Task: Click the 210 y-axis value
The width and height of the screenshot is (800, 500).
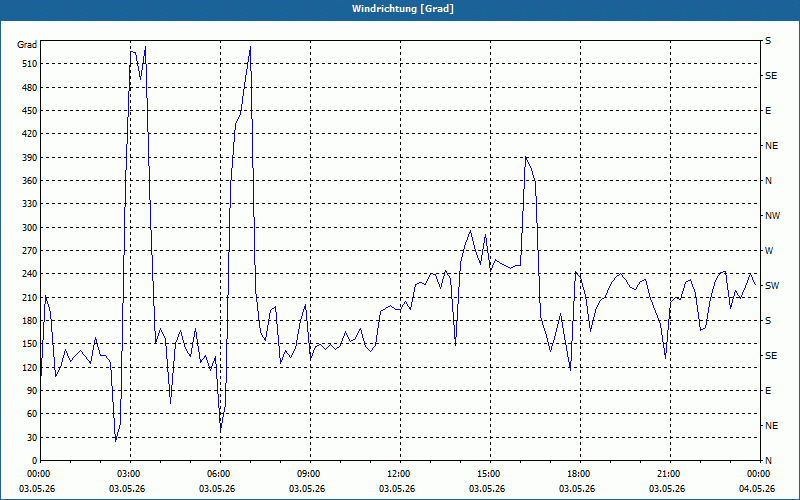Action: pyautogui.click(x=29, y=297)
